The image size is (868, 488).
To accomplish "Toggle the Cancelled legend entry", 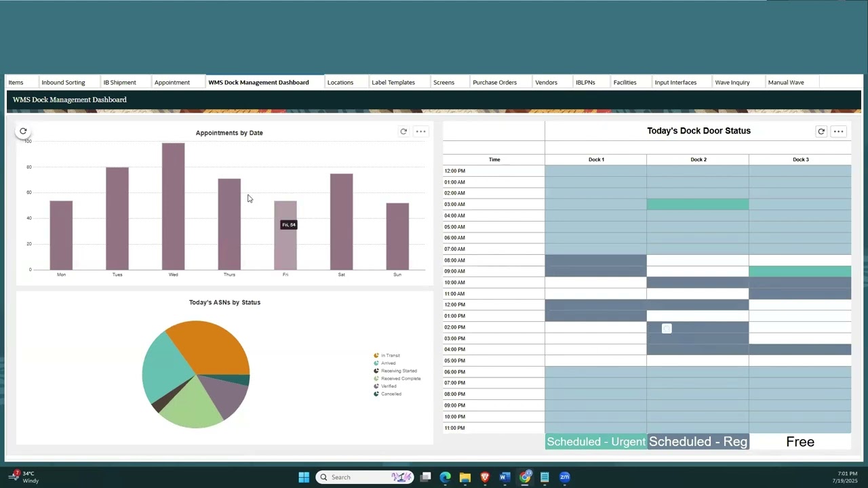I will (387, 394).
